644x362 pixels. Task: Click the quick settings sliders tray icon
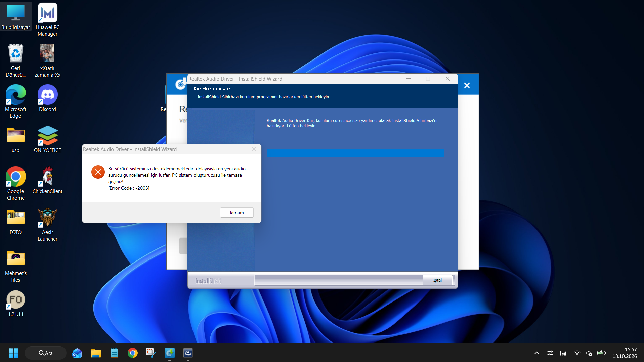(x=550, y=353)
